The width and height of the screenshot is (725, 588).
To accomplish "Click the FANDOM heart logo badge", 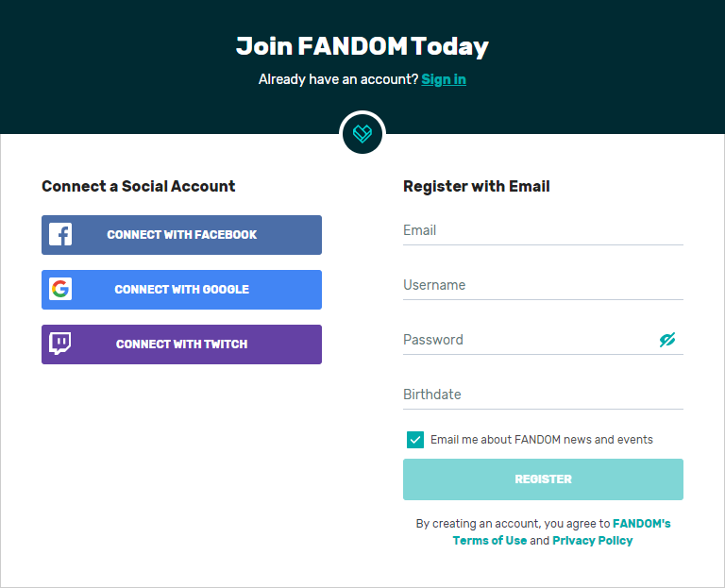I will (x=362, y=133).
